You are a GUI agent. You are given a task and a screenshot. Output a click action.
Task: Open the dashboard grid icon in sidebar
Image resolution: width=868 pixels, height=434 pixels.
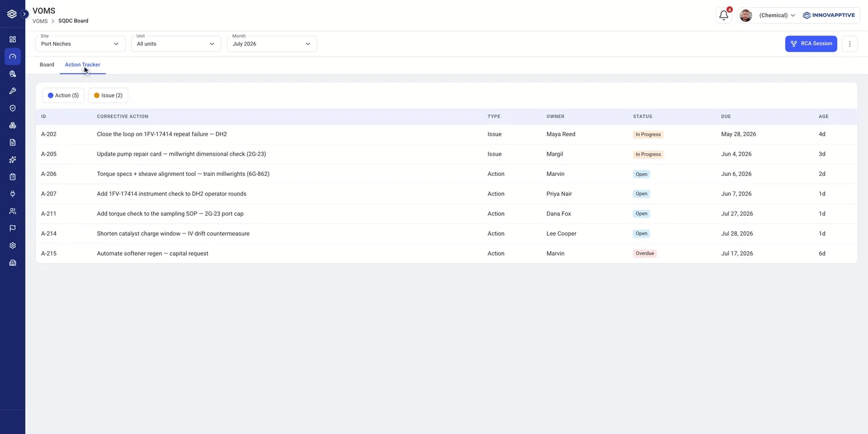click(13, 39)
